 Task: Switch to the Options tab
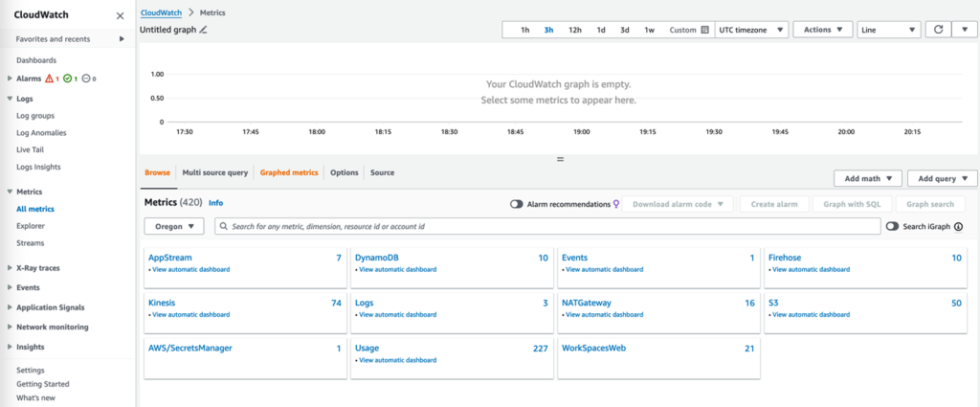pos(344,172)
